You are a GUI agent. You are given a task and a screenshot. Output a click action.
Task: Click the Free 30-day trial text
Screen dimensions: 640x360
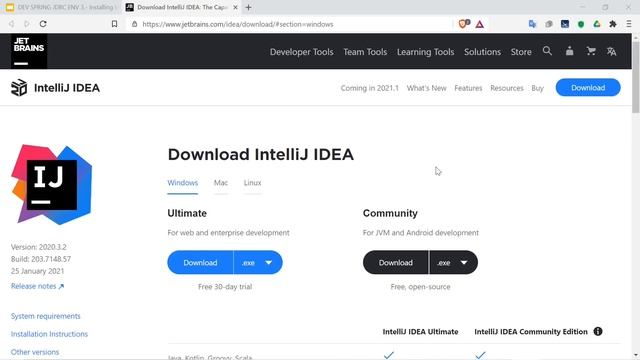pos(225,287)
